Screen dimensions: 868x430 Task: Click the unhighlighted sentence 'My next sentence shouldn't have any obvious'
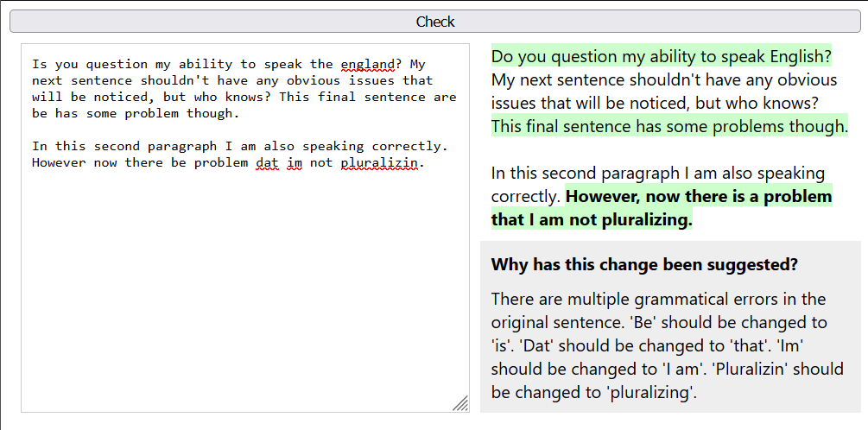[664, 80]
